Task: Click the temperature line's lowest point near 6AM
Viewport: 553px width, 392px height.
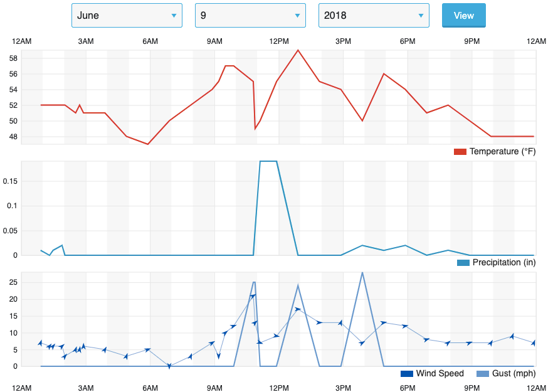Action: 148,144
